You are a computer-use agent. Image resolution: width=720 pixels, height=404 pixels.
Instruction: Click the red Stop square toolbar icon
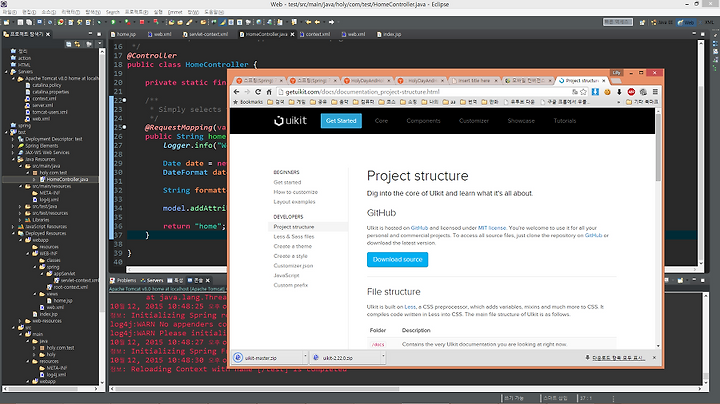tap(142, 22)
